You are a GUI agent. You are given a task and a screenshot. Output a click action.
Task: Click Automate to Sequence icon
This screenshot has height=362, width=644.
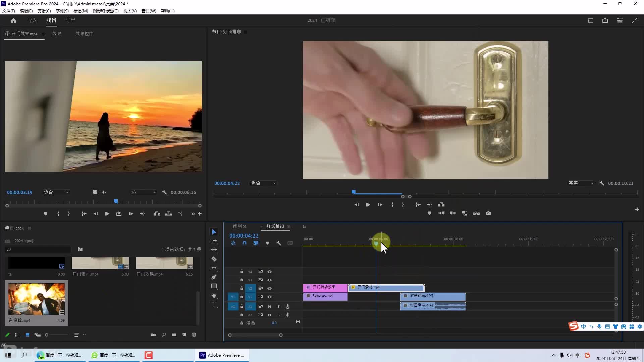coord(154,335)
